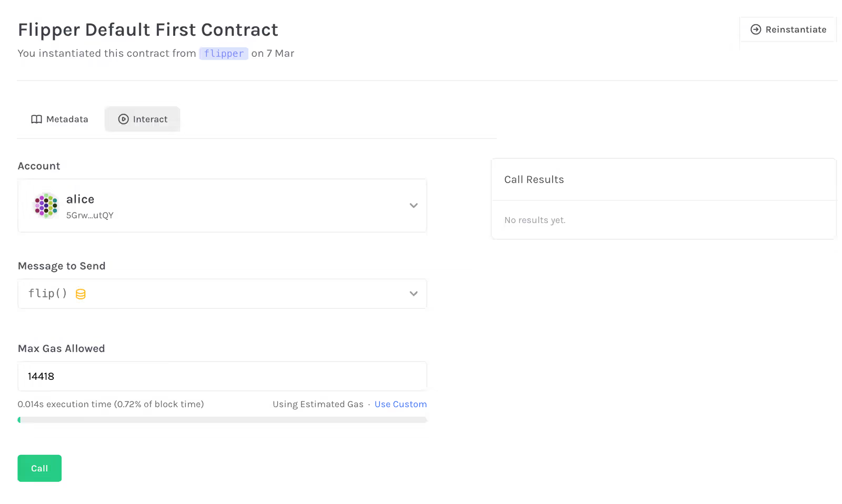
Task: Click the Use Custom gas link
Action: point(400,404)
